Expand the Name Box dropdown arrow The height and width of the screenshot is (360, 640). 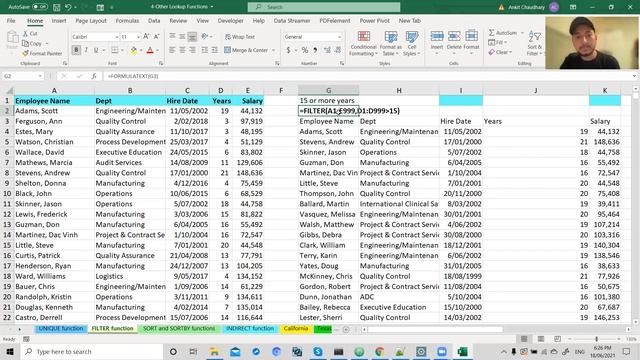point(40,76)
